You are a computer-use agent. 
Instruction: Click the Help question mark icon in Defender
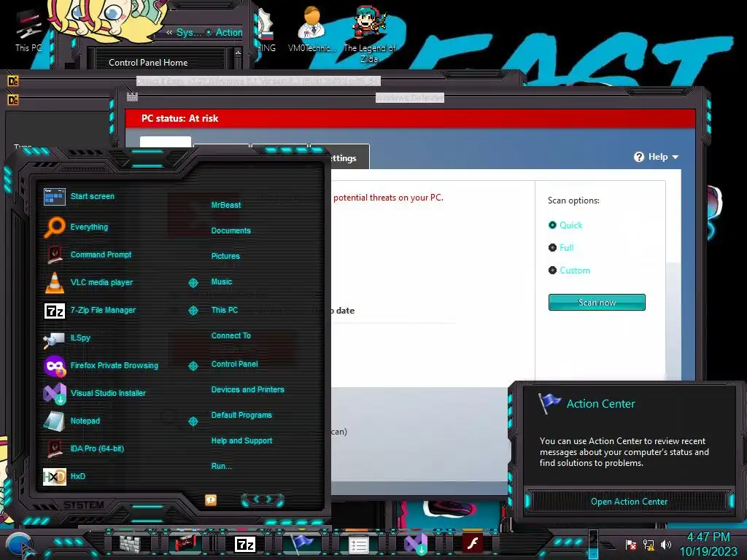639,157
